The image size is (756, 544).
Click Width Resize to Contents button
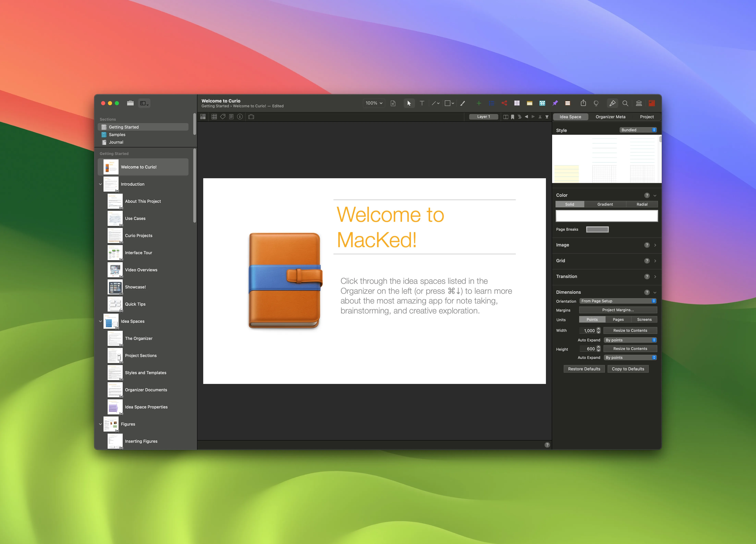[x=630, y=331]
